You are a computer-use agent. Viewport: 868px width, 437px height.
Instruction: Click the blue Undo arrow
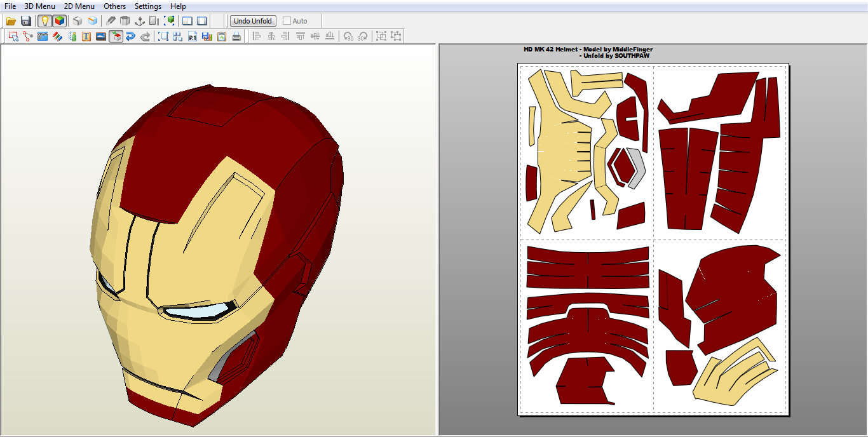tap(130, 36)
